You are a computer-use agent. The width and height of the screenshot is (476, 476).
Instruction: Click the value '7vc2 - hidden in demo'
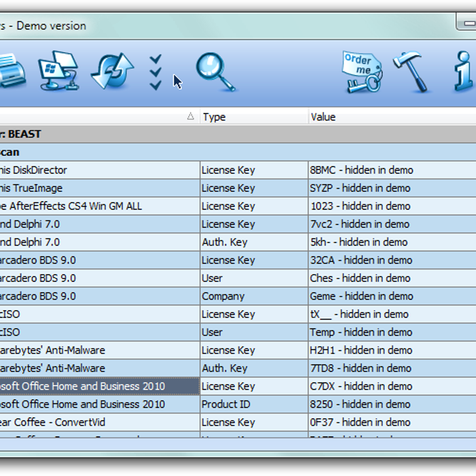[x=359, y=224]
